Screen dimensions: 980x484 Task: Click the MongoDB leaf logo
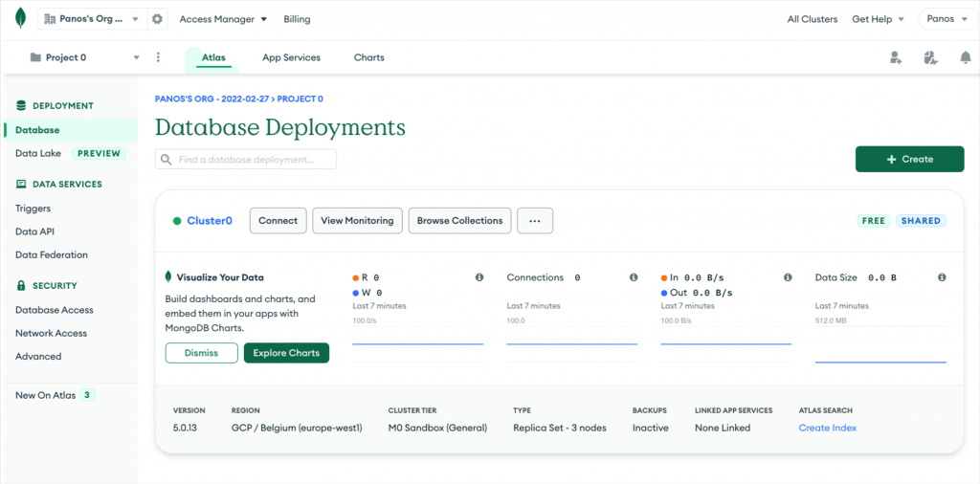[x=21, y=19]
